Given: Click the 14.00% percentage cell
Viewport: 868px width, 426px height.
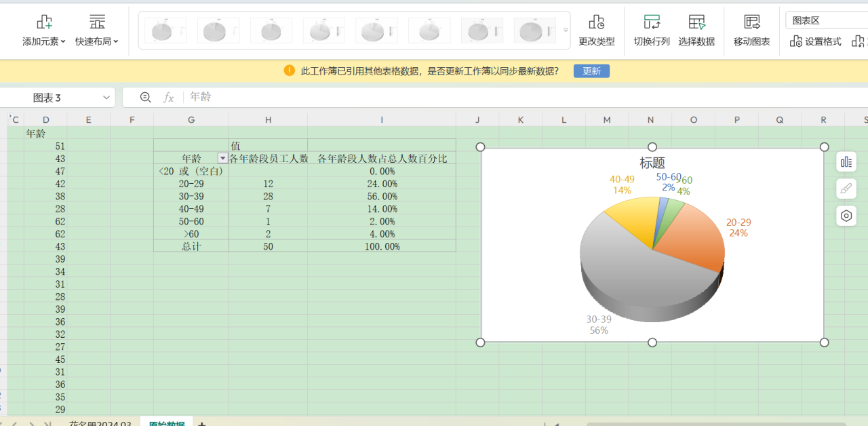Looking at the screenshot, I should pos(382,208).
